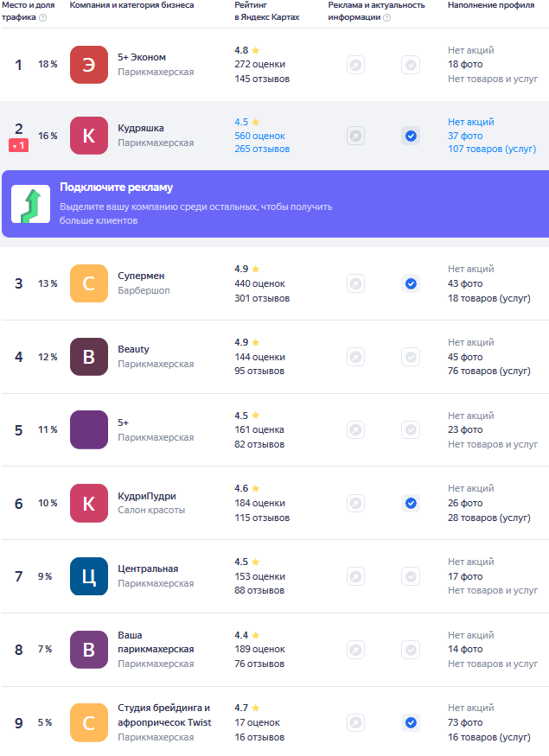Click the orange 'С' logo of Студия брейдинга Twist
The width and height of the screenshot is (549, 756).
(89, 722)
